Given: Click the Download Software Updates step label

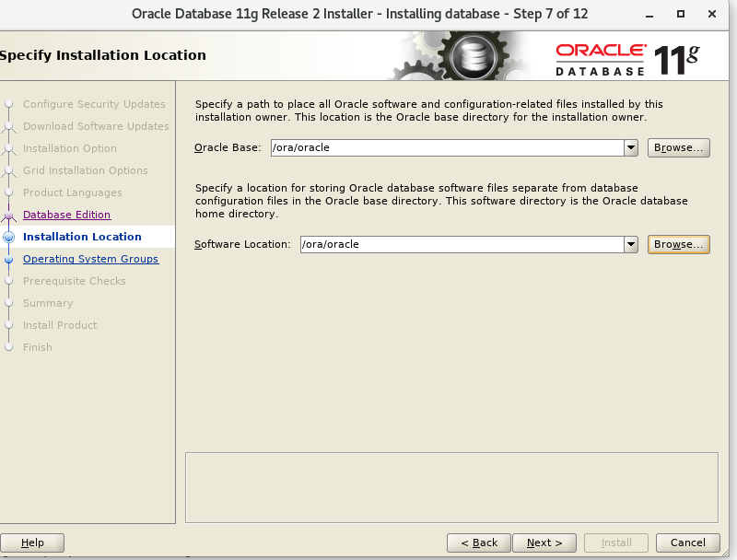Looking at the screenshot, I should pyautogui.click(x=96, y=126).
